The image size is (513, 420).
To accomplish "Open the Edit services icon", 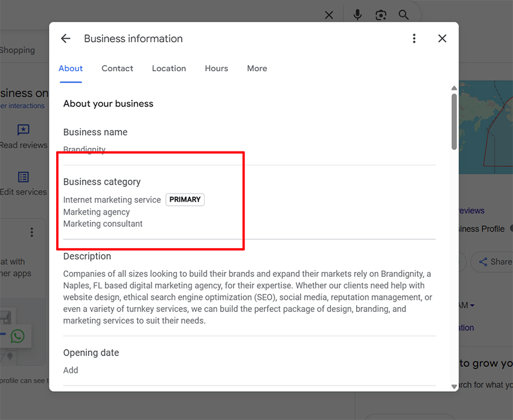I will pyautogui.click(x=24, y=177).
